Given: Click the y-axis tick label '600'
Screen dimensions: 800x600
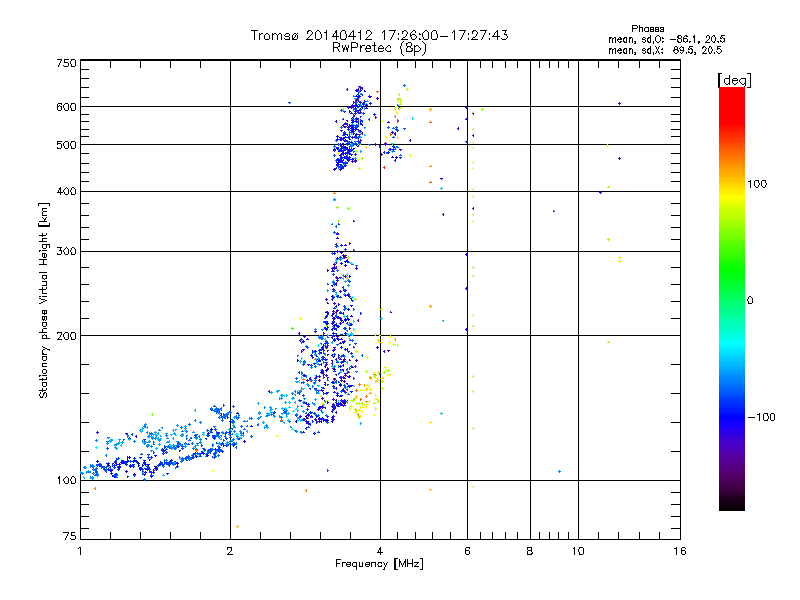Looking at the screenshot, I should [x=67, y=107].
